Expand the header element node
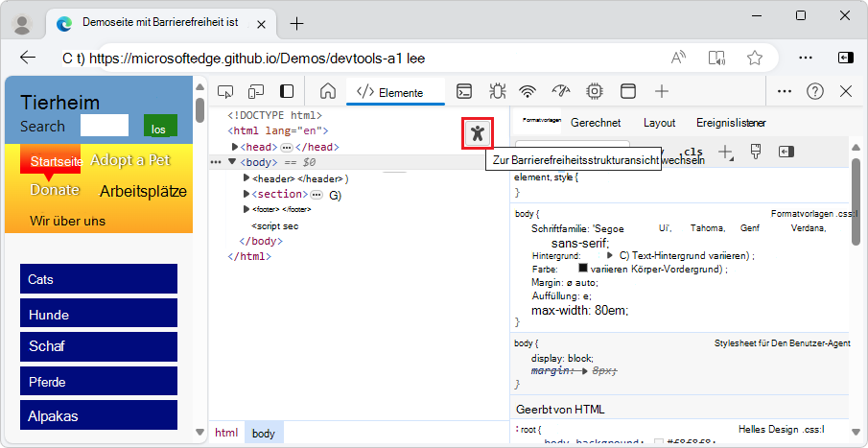 246,178
